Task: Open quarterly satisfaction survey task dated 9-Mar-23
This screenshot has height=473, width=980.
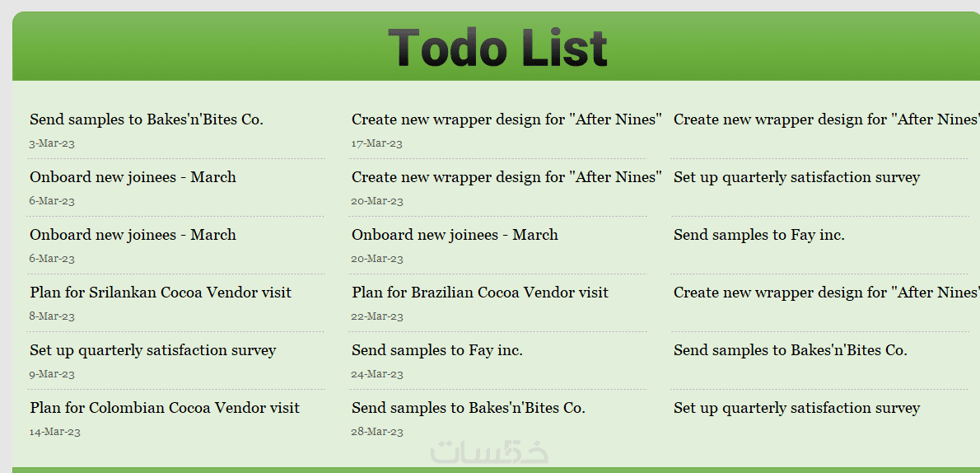Action: (153, 351)
